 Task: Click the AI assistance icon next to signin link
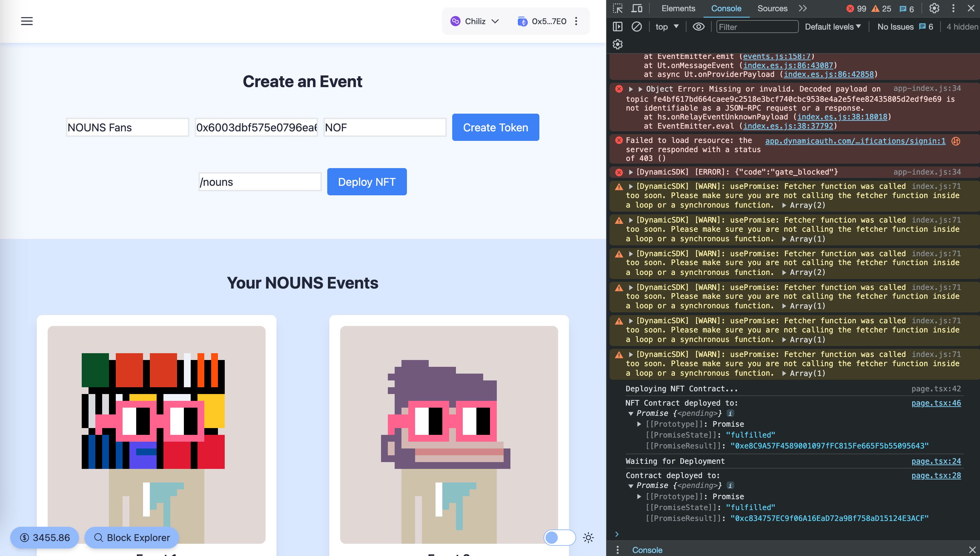[x=956, y=141]
